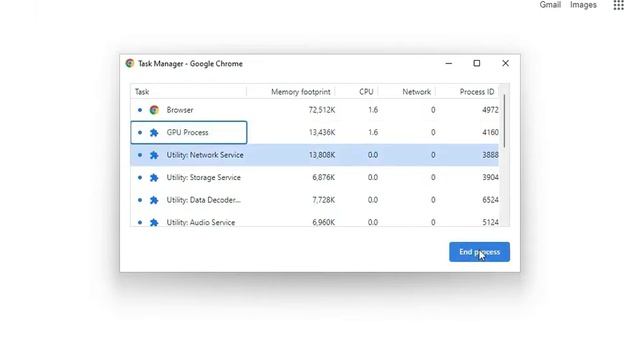Click process ID 4160
The height and width of the screenshot is (360, 640).
490,132
